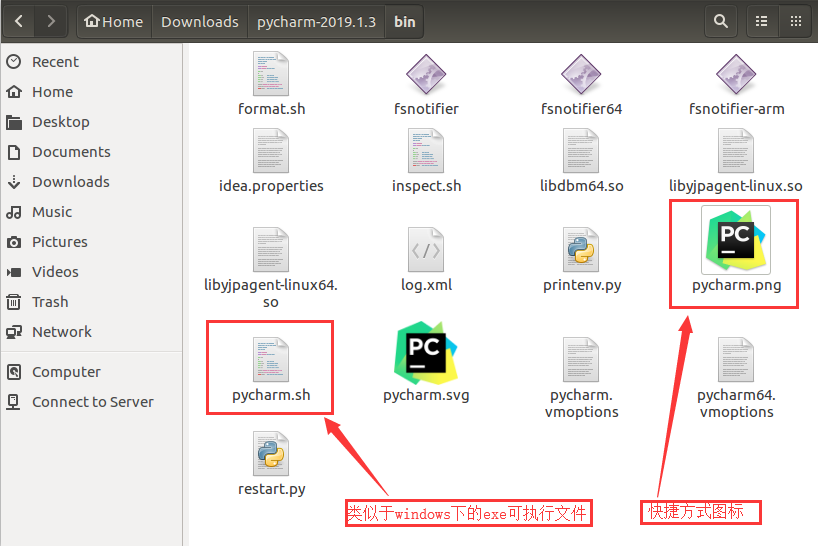Select pycharm64.vmoptions file icon
Viewport: 818px width, 546px height.
736,360
